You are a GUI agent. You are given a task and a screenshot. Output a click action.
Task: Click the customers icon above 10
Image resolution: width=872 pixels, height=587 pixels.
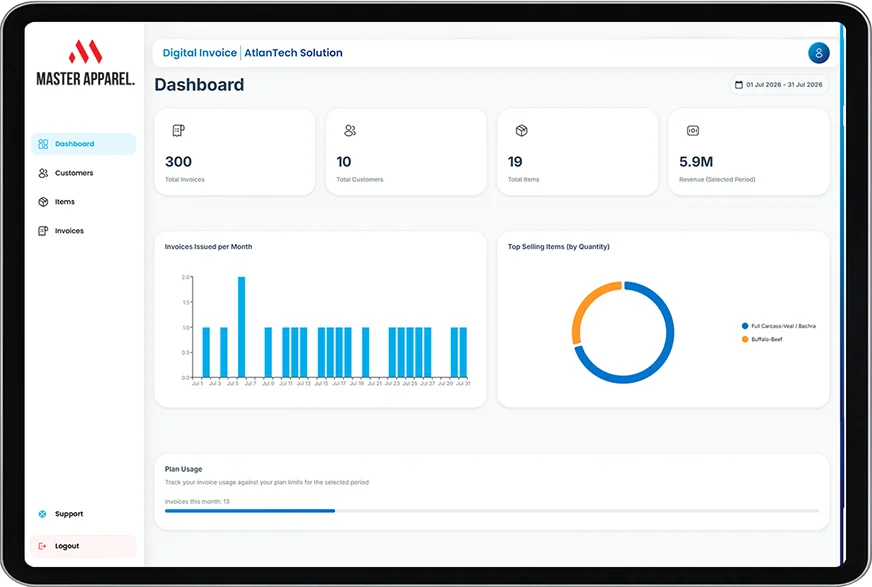pos(350,131)
